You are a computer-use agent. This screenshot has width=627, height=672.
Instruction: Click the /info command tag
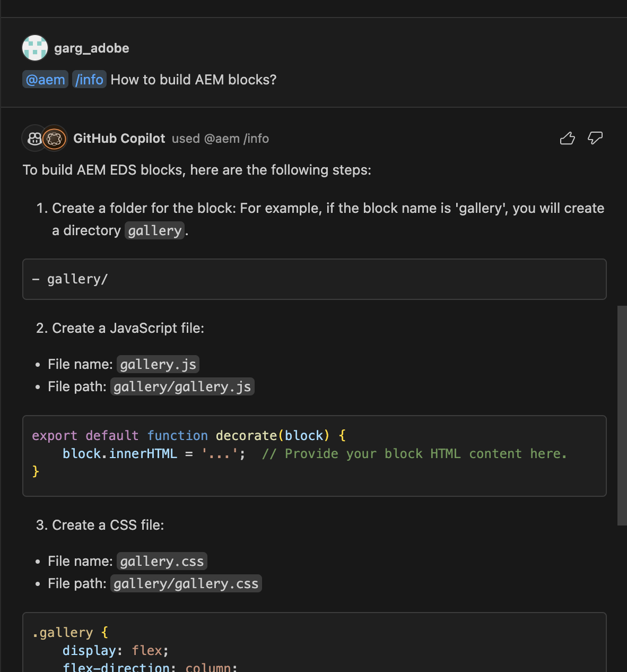point(89,80)
